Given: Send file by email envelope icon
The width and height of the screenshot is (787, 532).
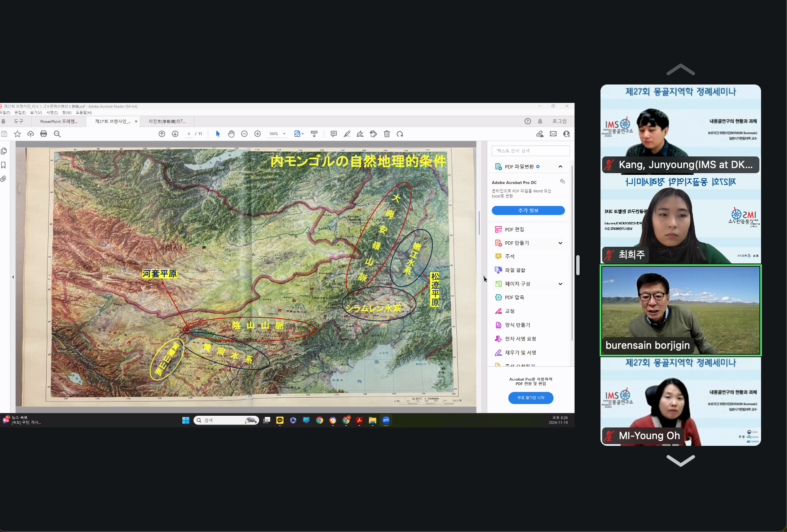Looking at the screenshot, I should [x=553, y=134].
